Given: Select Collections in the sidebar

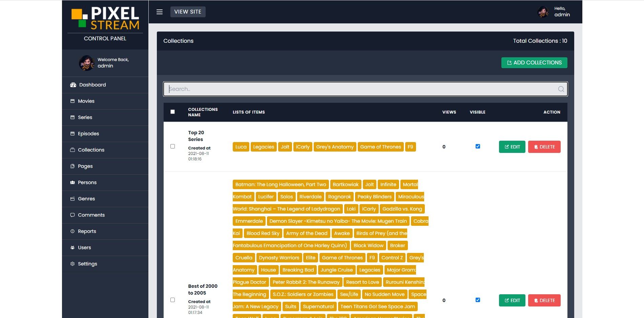Looking at the screenshot, I should pyautogui.click(x=105, y=150).
